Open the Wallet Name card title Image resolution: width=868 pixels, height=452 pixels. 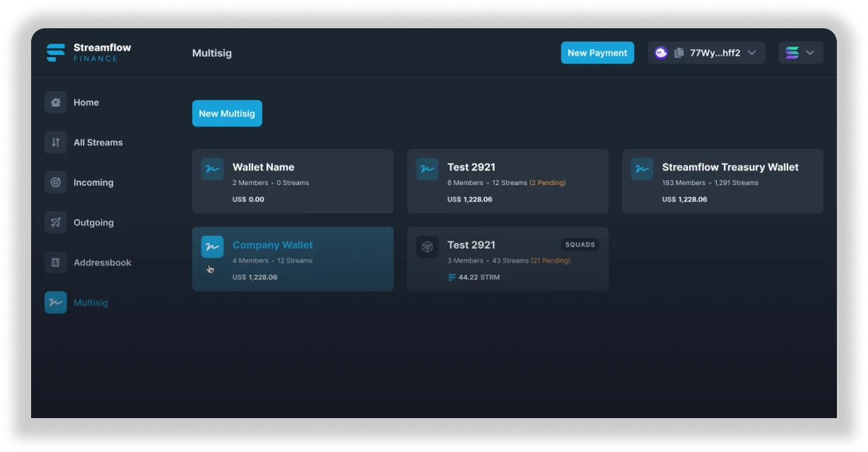tap(264, 167)
